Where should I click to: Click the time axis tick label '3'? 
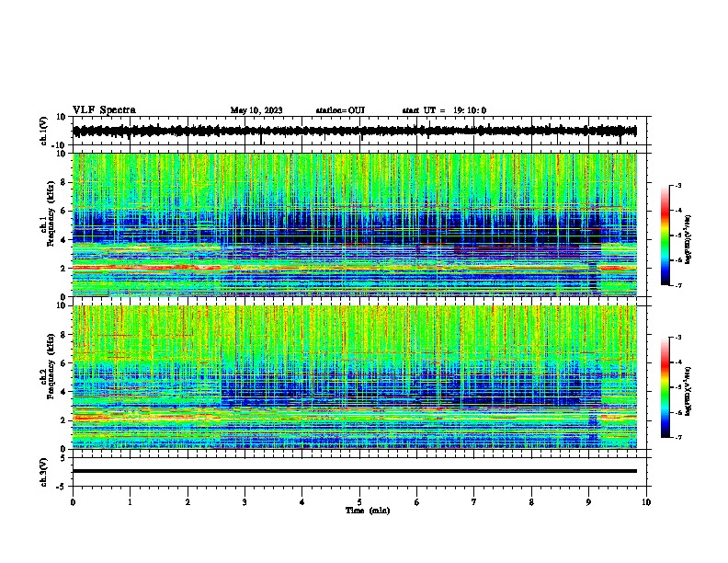[245, 502]
